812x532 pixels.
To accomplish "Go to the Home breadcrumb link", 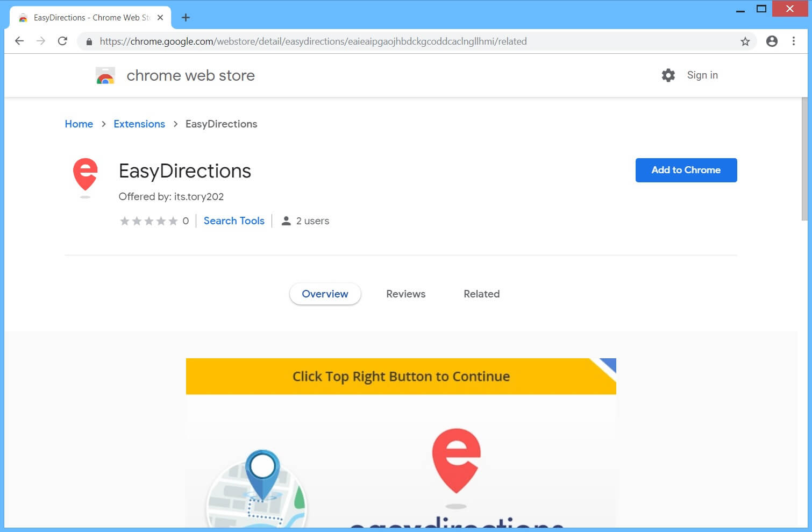I will (79, 124).
